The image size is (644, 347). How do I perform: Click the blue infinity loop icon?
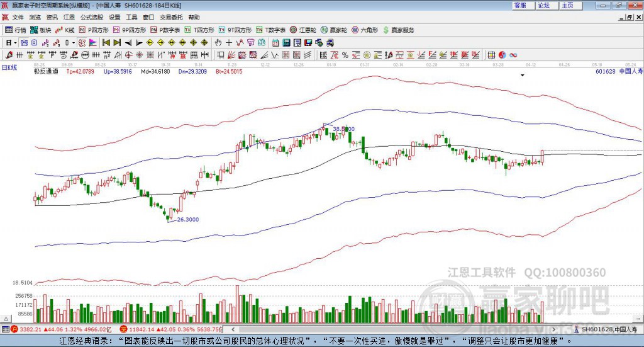pos(513,55)
